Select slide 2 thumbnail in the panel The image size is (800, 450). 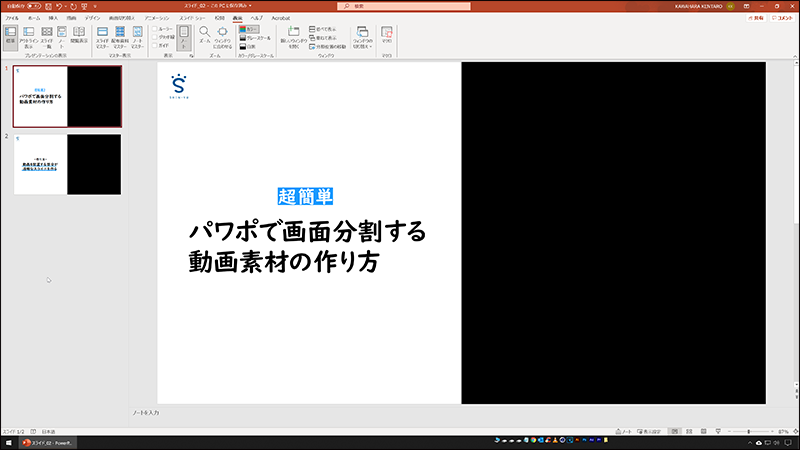click(x=67, y=164)
